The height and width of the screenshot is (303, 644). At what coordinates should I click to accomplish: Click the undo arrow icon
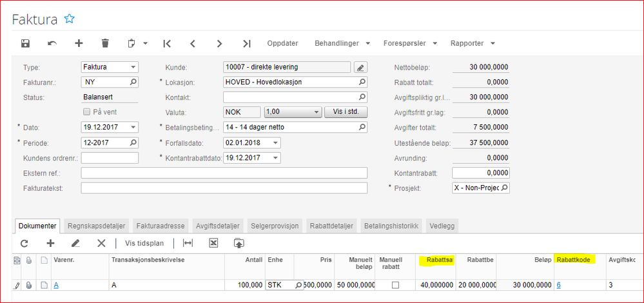click(x=52, y=43)
